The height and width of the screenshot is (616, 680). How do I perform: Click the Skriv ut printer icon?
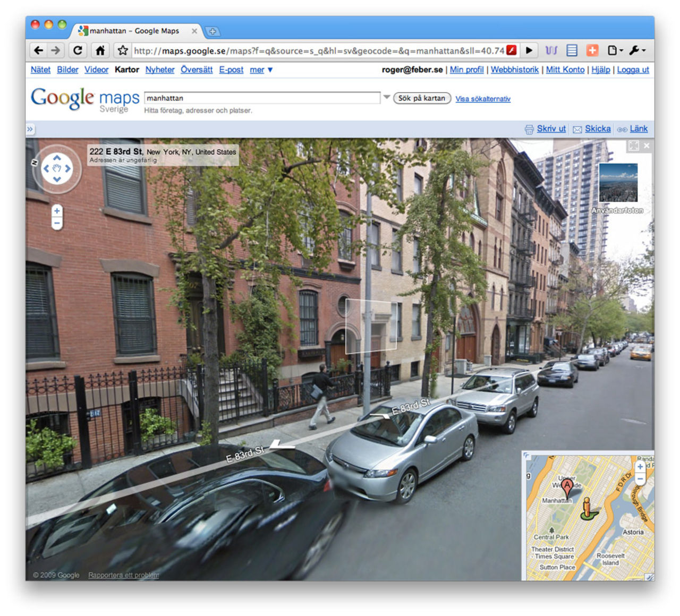[x=530, y=129]
